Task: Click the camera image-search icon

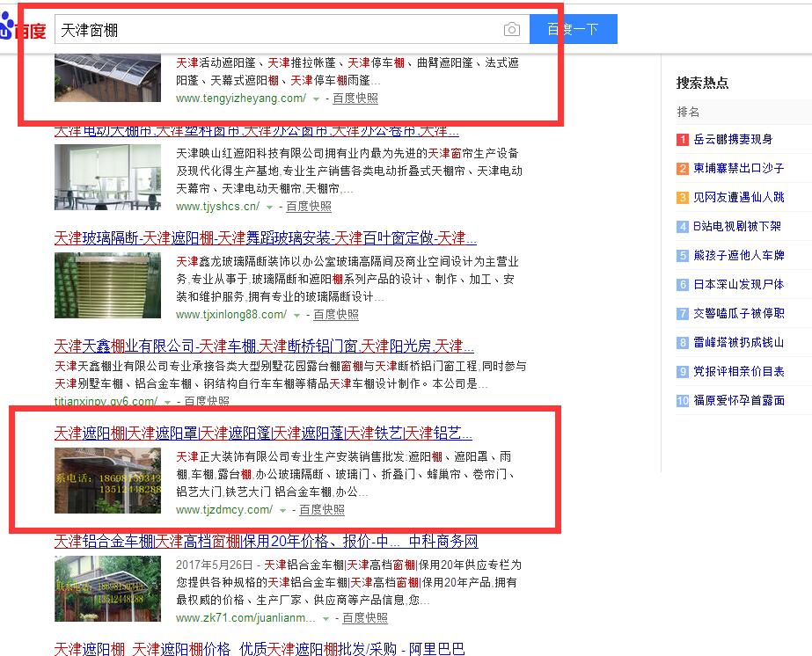Action: click(512, 30)
